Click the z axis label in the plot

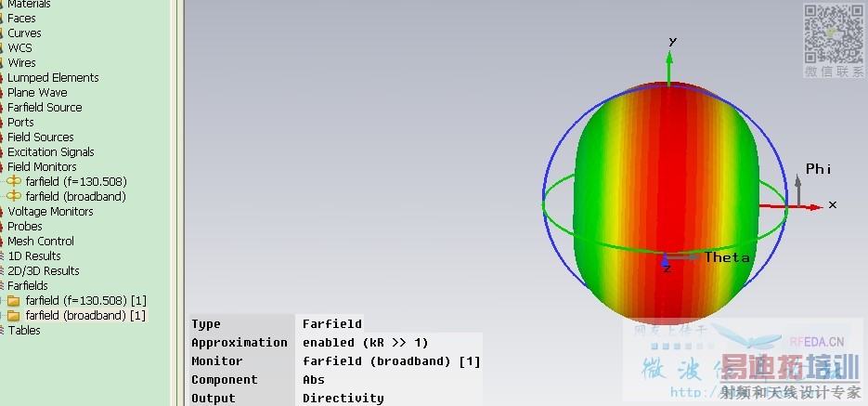tap(667, 268)
